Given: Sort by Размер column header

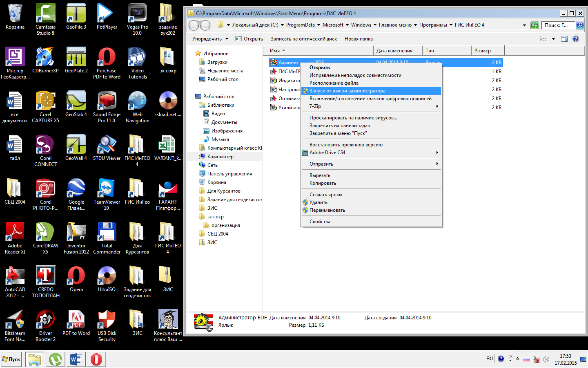Looking at the screenshot, I should pos(488,51).
